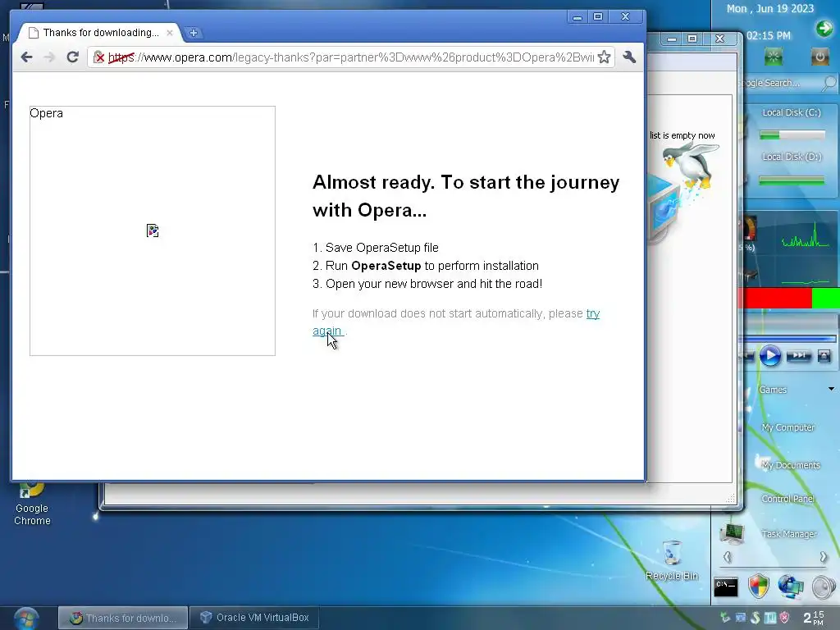Screen dimensions: 840x630
Task: Select the 'Thanks for downloading...' tab
Action: tap(100, 33)
